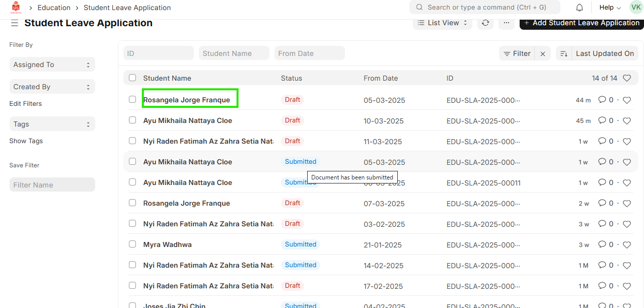Check the select-all checkbox in header
Screen dimensions: 644x308
[132, 78]
